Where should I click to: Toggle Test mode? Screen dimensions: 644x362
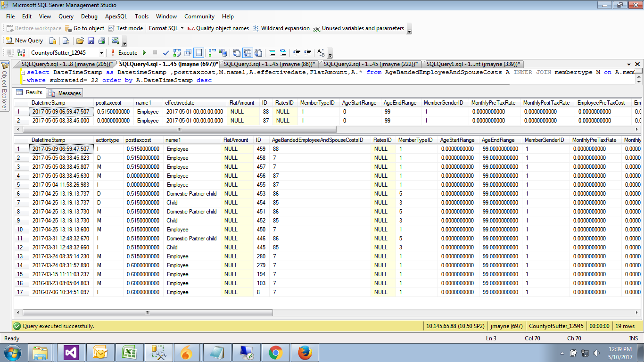tap(125, 28)
